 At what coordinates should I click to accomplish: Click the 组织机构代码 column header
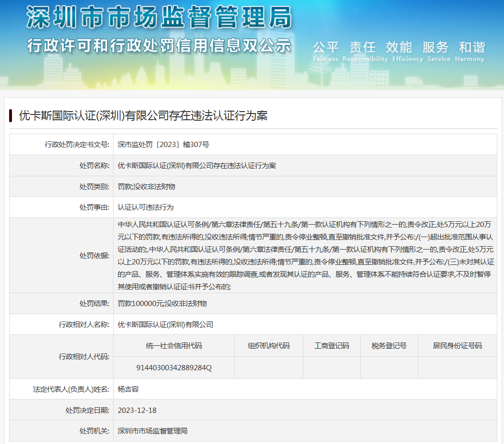click(x=268, y=346)
